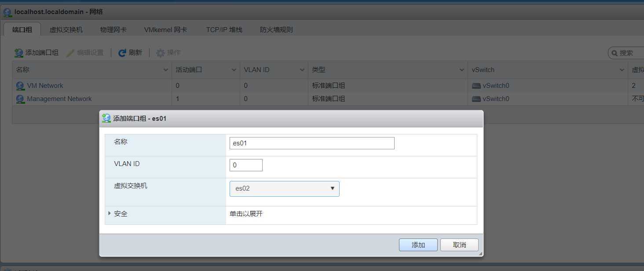644x271 pixels.
Task: Click the Management Network port group icon
Action: (20, 99)
